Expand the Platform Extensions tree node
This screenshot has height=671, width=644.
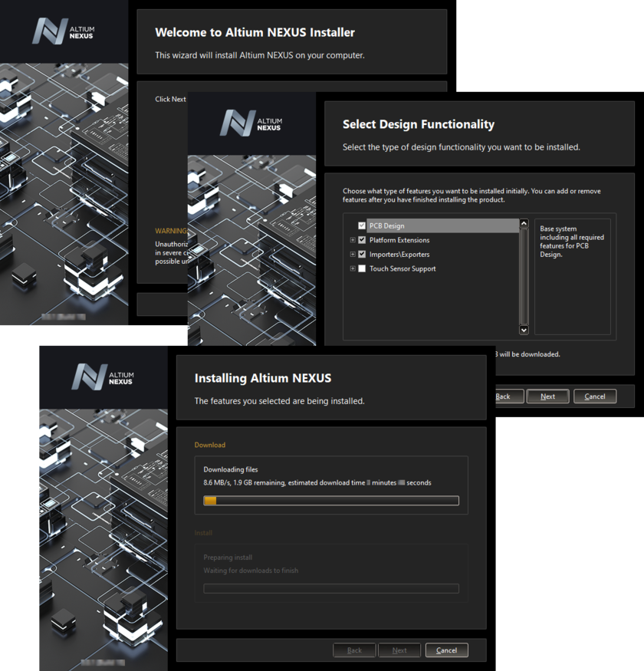click(351, 240)
